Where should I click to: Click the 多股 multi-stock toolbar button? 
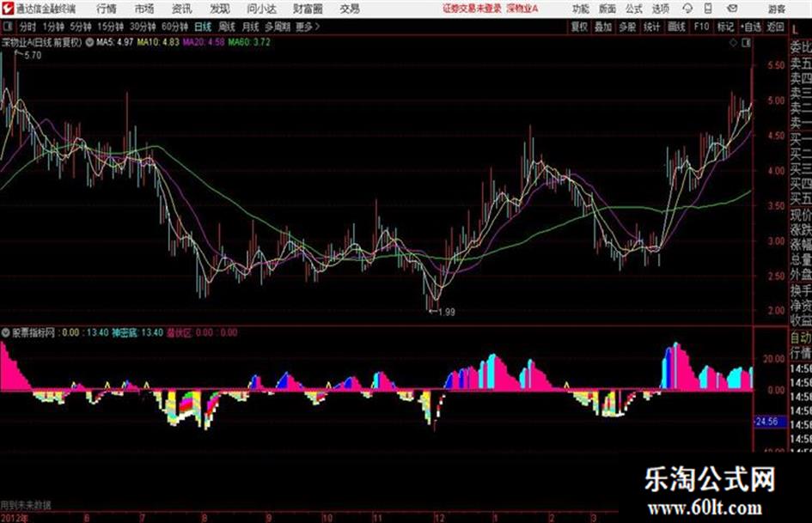point(627,27)
